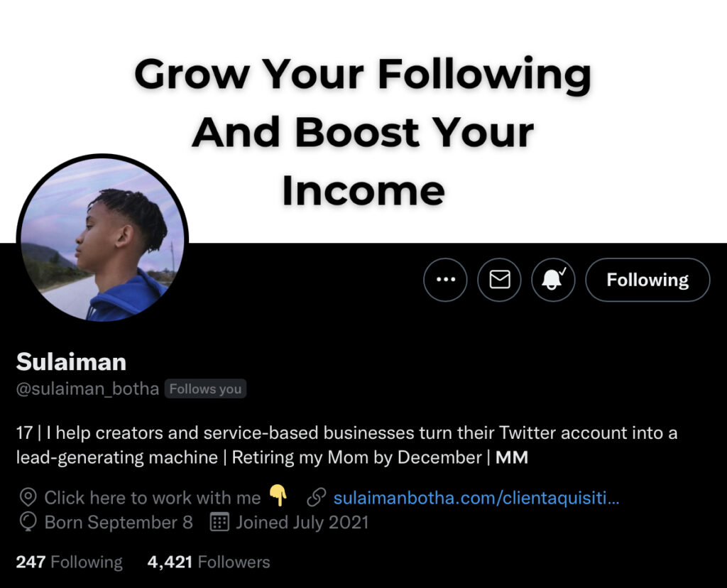View the 247 Following list
This screenshot has width=727, height=588.
click(x=69, y=562)
